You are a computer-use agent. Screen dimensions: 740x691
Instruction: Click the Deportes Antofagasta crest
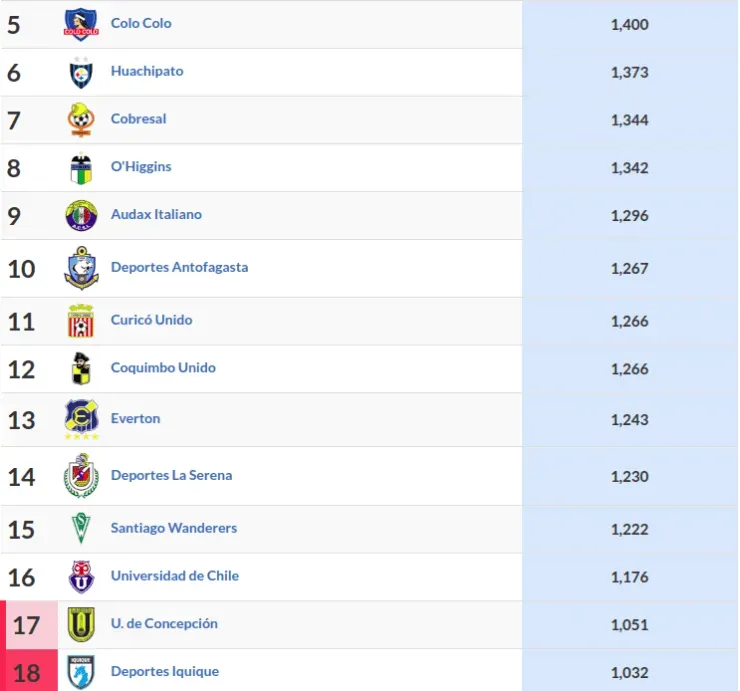point(80,268)
